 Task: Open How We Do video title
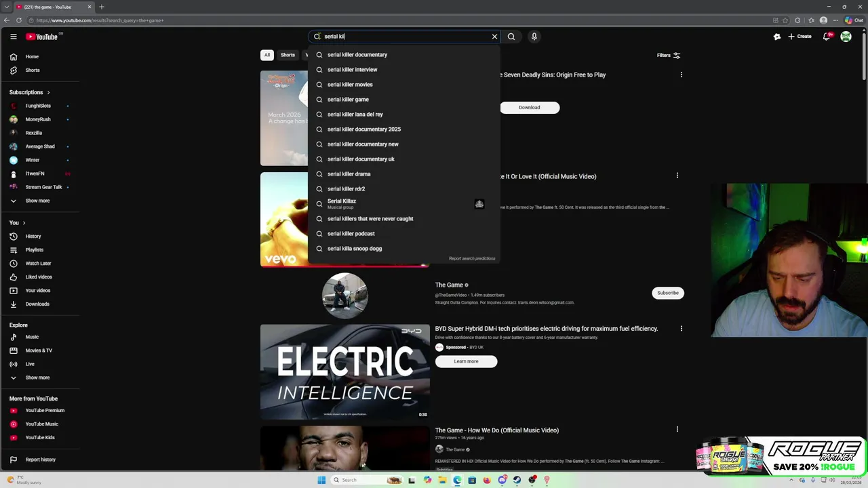point(497,430)
